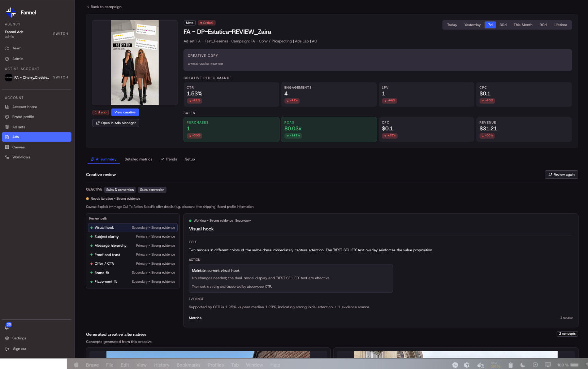Select Proof and trust in review path
588x369 pixels.
point(133,255)
